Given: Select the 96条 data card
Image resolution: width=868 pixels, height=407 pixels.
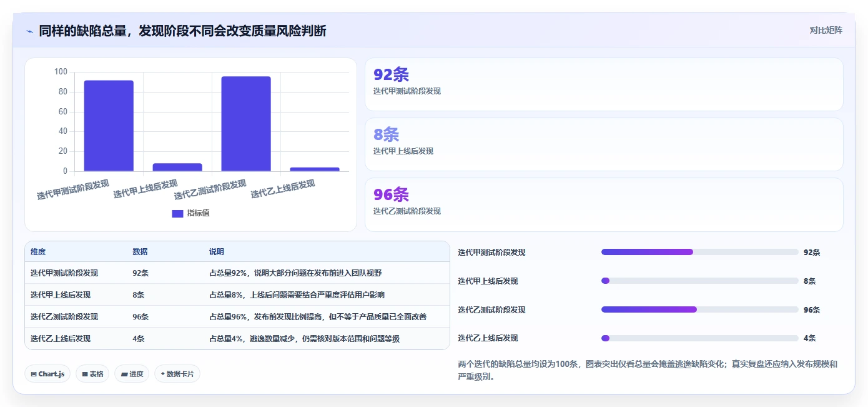Looking at the screenshot, I should [604, 204].
